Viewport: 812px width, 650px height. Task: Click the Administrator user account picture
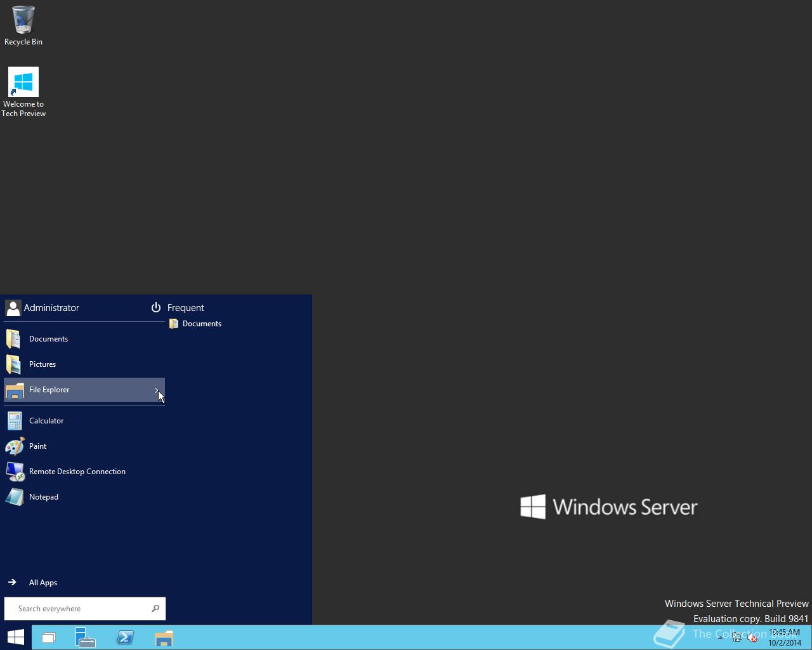point(13,308)
